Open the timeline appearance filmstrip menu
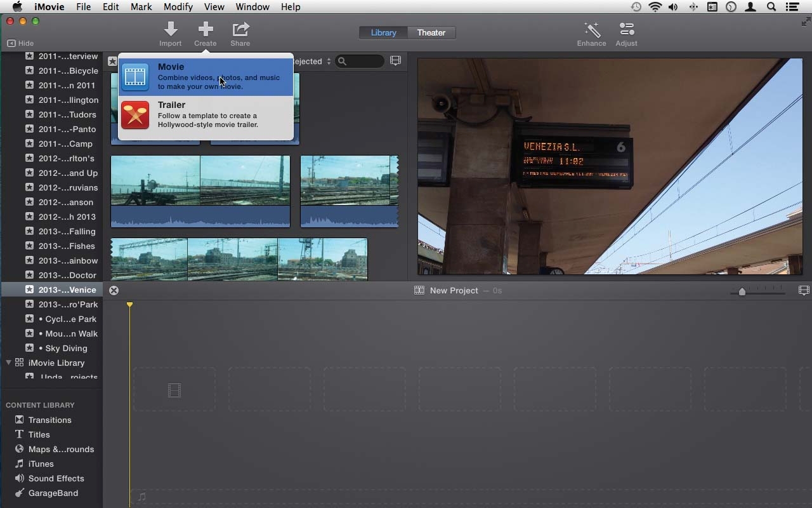Viewport: 812px width, 508px height. [804, 290]
